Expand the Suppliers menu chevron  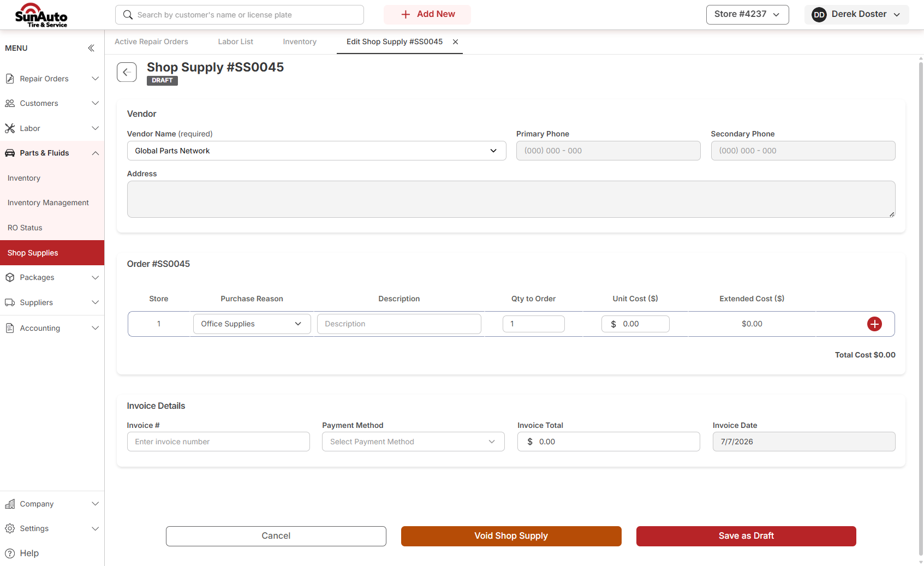(x=96, y=302)
